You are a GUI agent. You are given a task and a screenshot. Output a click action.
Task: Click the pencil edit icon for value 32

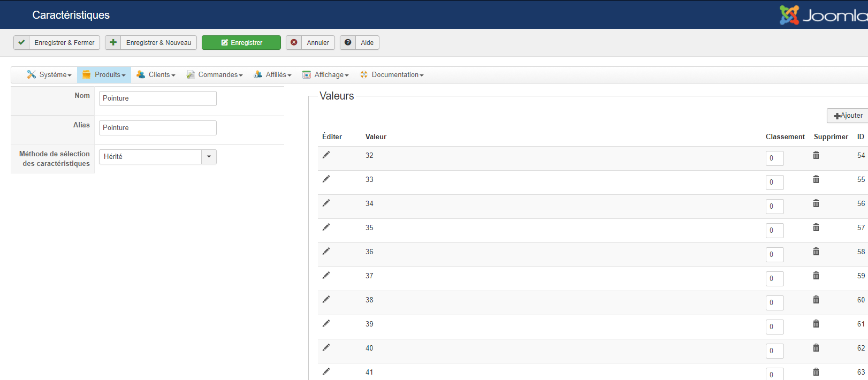[326, 155]
